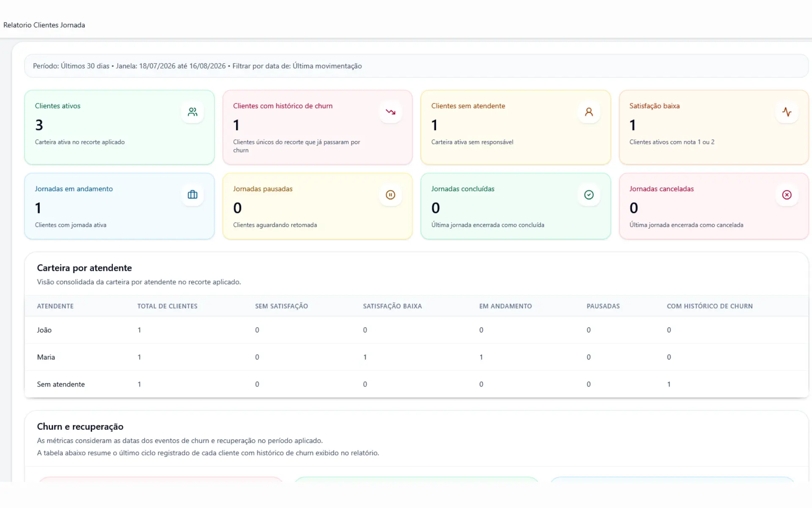Click the COM HISTÓRICO DE CHURN column header
The image size is (812, 508).
(x=710, y=306)
